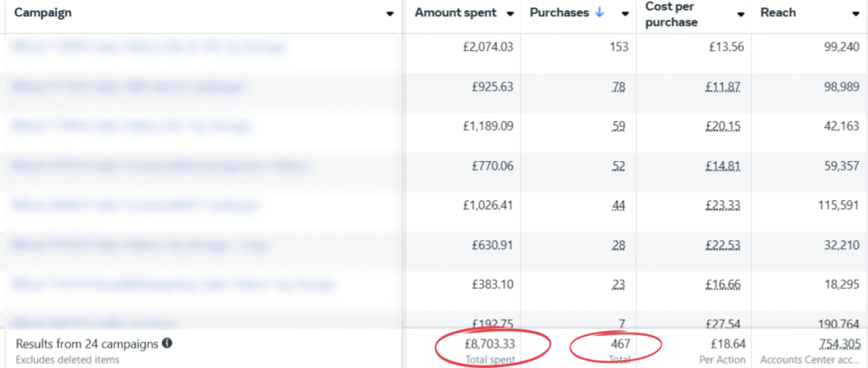Open the Campaign column dropdown arrow

coord(389,14)
